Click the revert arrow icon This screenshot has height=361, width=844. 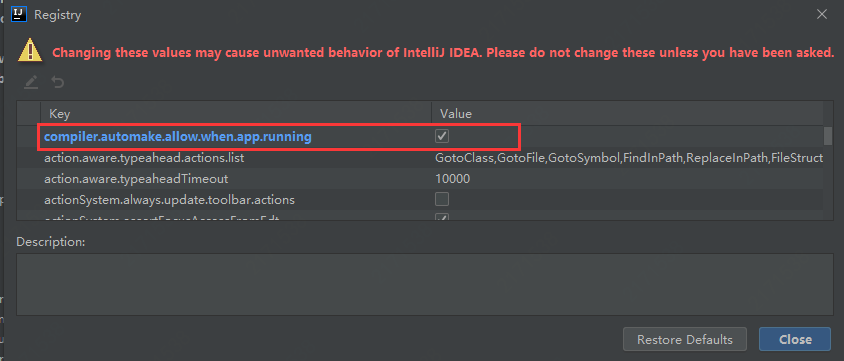coord(58,82)
